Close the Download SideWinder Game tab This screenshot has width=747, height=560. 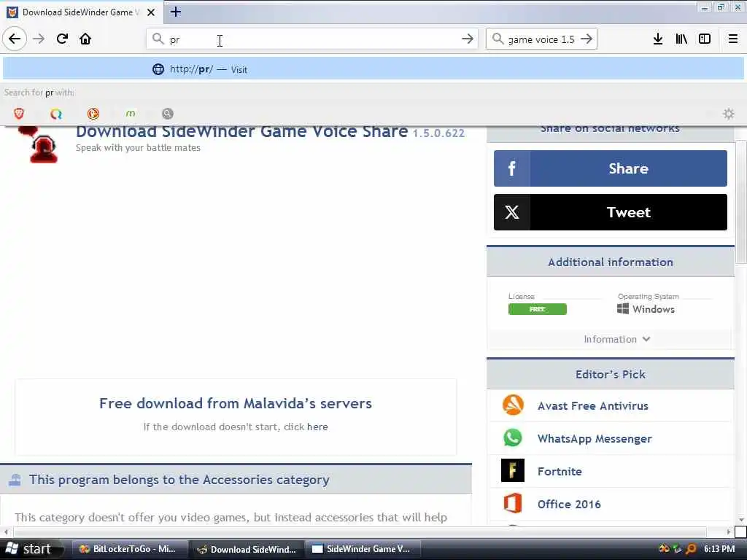click(151, 12)
